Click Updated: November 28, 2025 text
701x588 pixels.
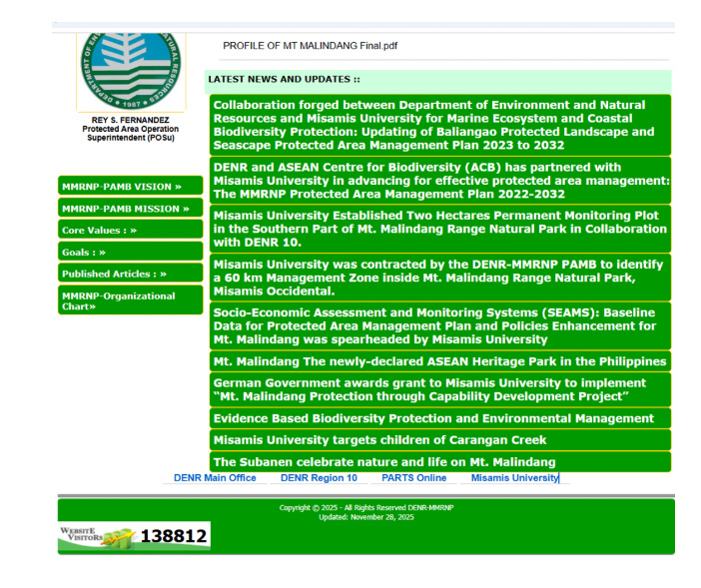pyautogui.click(x=366, y=517)
